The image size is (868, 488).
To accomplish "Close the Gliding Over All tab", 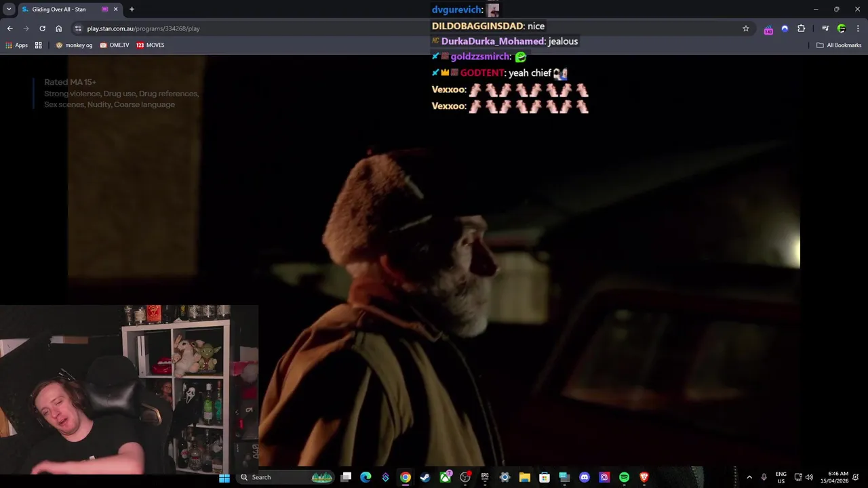I will (115, 9).
